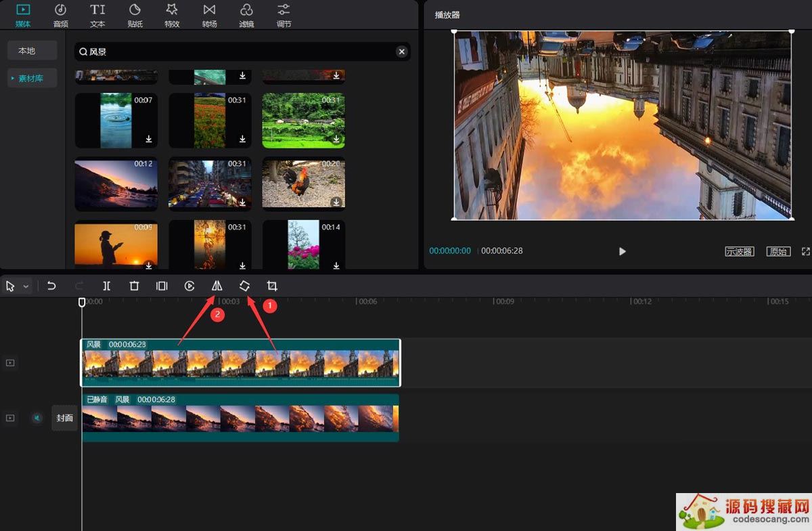The image size is (812, 531).
Task: Toggle the lower track's visibility icon
Action: [10, 418]
